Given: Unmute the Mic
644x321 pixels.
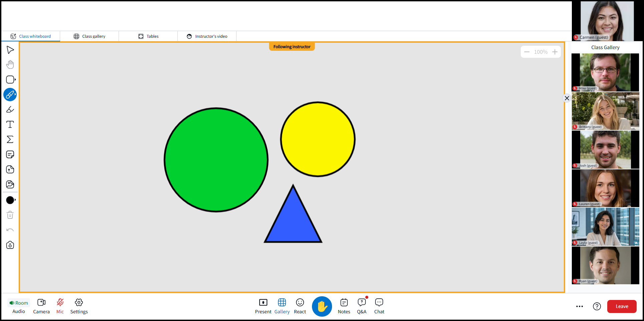Looking at the screenshot, I should tap(60, 306).
